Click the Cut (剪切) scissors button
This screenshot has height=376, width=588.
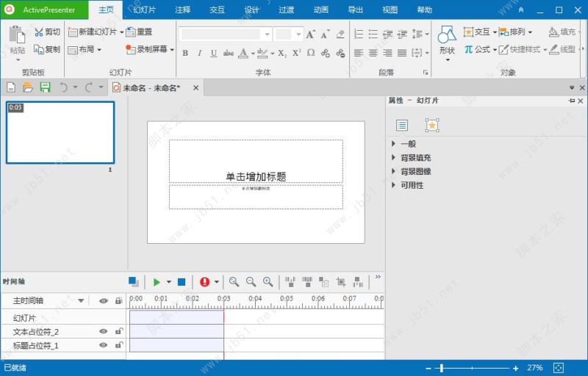point(47,32)
